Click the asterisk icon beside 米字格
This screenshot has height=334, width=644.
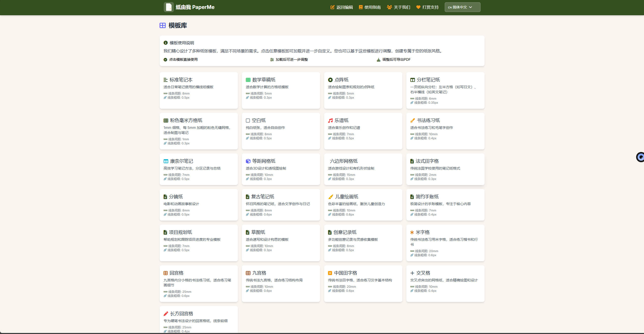pyautogui.click(x=412, y=232)
